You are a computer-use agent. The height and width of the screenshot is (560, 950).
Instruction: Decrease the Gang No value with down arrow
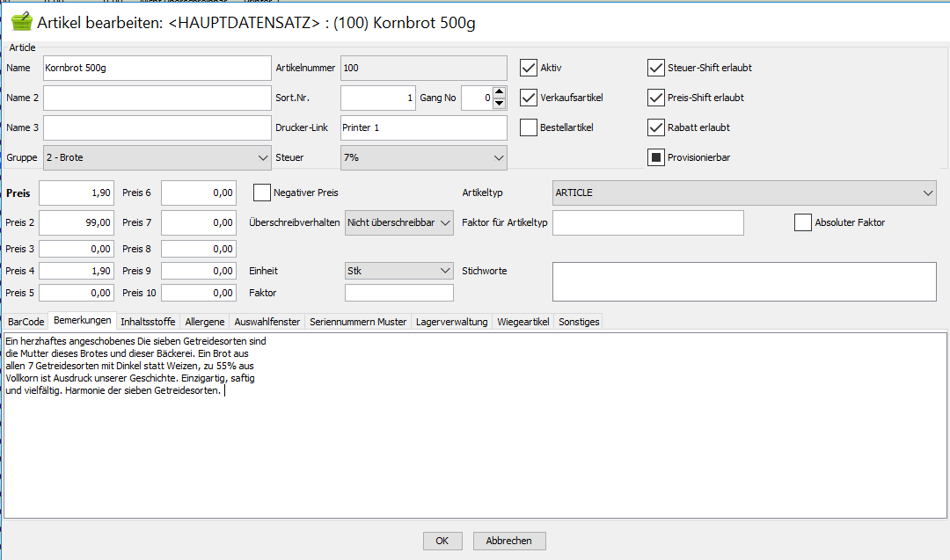pos(500,104)
